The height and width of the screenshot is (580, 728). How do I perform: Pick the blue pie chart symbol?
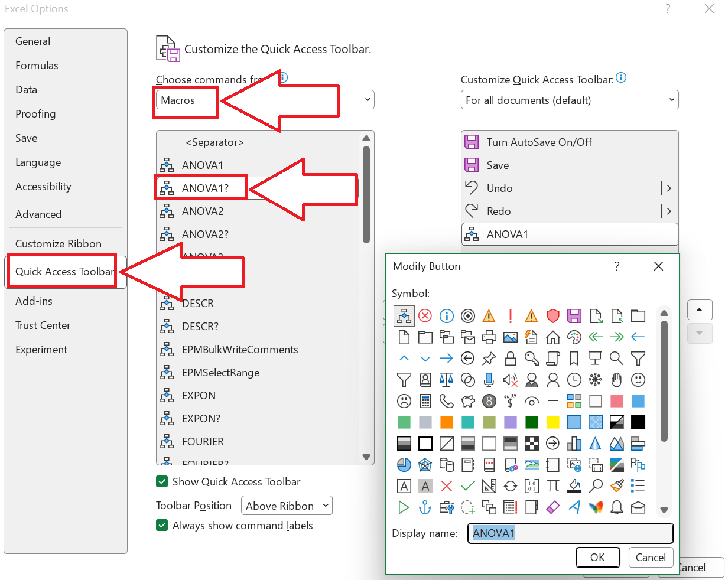tap(404, 465)
